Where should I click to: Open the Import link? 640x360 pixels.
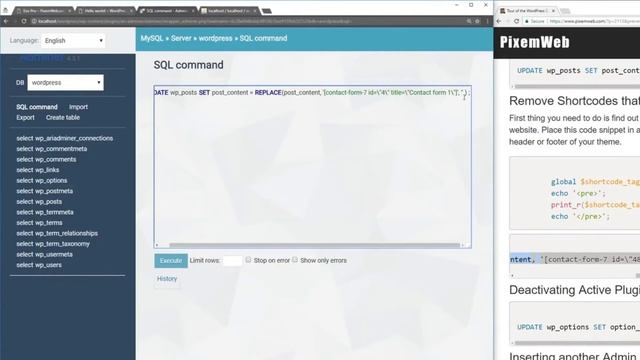pyautogui.click(x=78, y=107)
